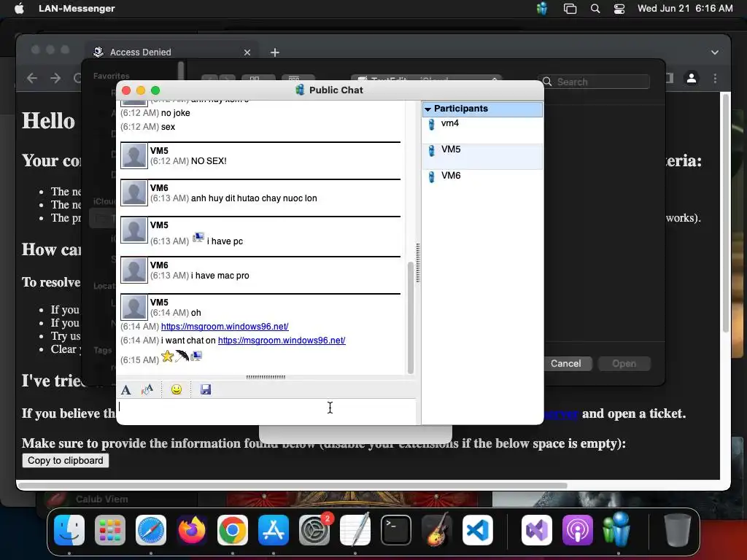747x560 pixels.
Task: Go forward in the browser
Action: tap(55, 78)
